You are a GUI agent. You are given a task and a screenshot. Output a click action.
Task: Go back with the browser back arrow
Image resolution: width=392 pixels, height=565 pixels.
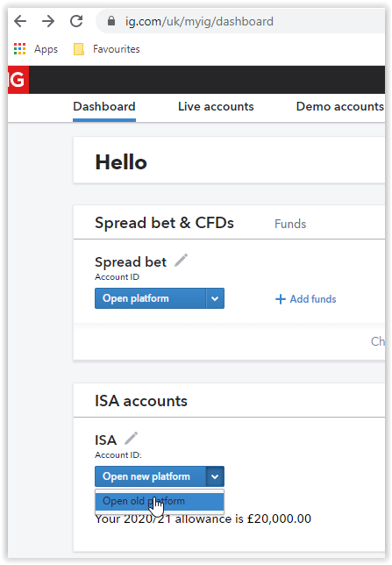click(x=20, y=21)
